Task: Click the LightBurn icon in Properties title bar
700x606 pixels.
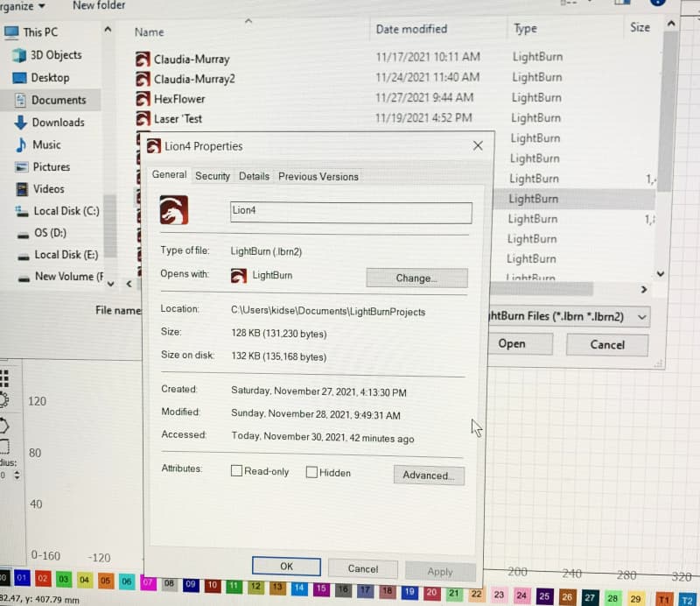Action: click(x=154, y=145)
